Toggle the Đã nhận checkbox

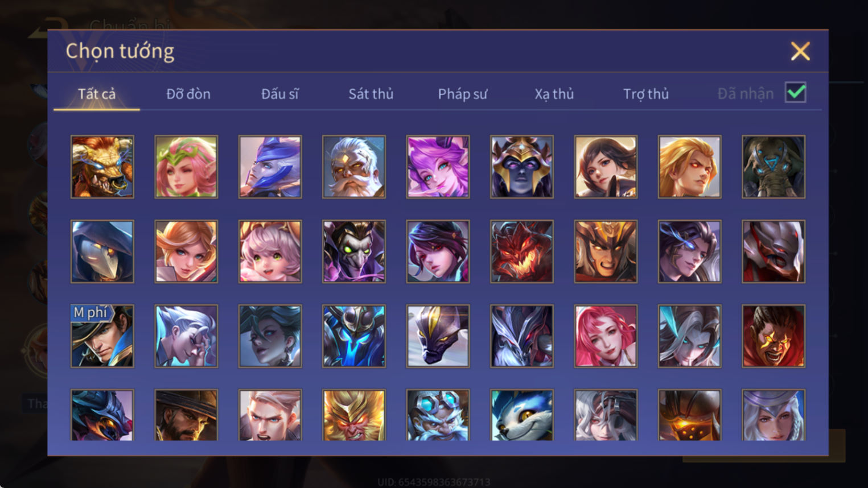click(795, 93)
